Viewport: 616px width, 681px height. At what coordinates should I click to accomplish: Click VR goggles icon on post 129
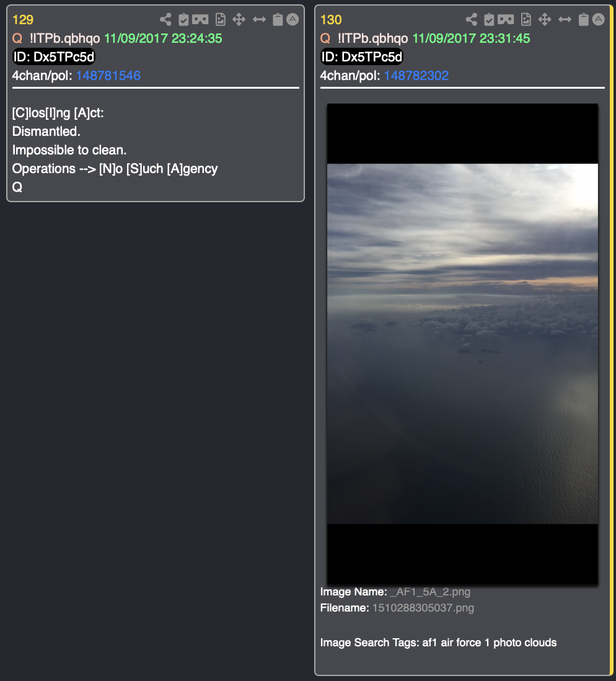coord(200,20)
